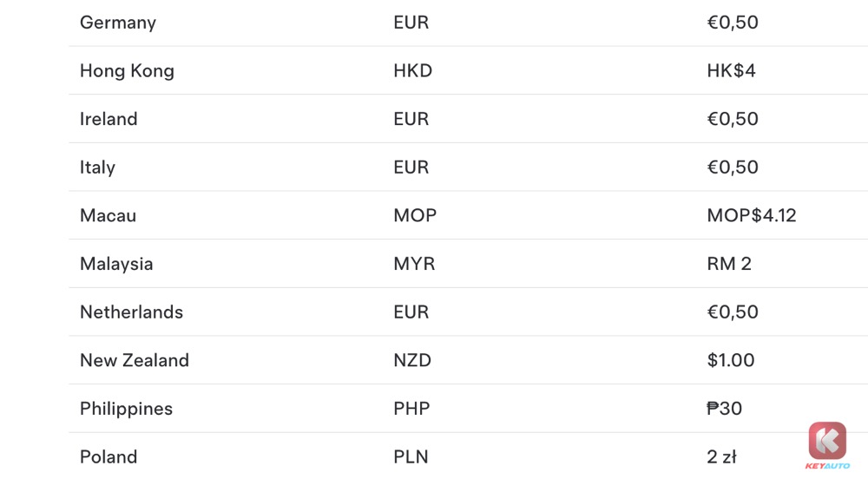The width and height of the screenshot is (868, 479).
Task: Select the NZD currency code
Action: (x=412, y=360)
